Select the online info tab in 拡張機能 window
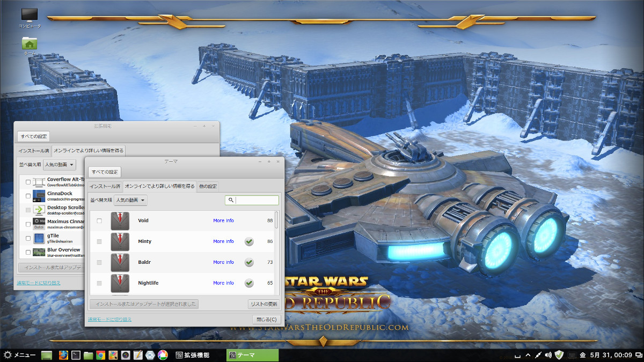644x362 pixels. click(89, 151)
